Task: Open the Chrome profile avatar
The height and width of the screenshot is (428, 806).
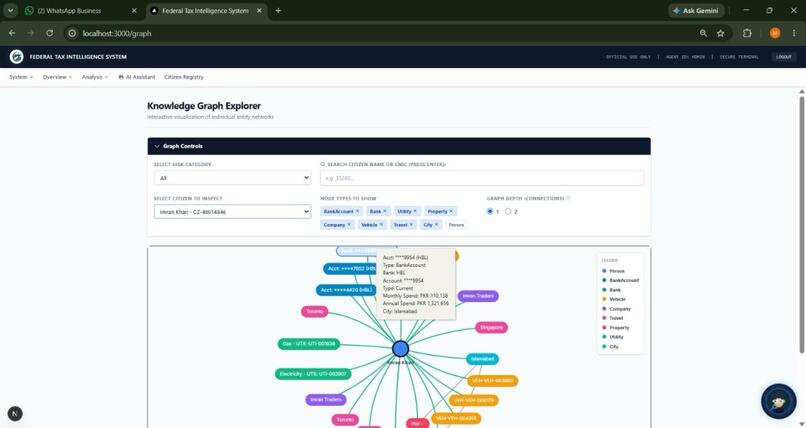Action: tap(775, 33)
